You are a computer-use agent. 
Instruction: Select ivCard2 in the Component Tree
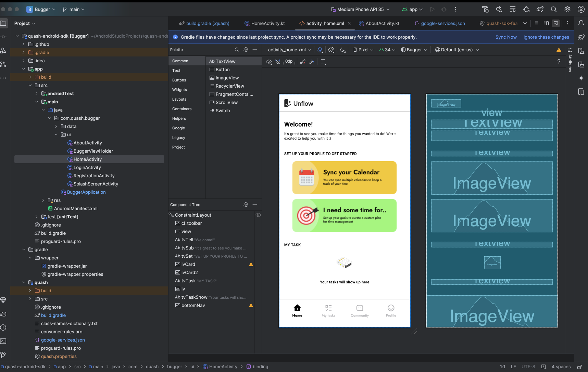coord(189,272)
